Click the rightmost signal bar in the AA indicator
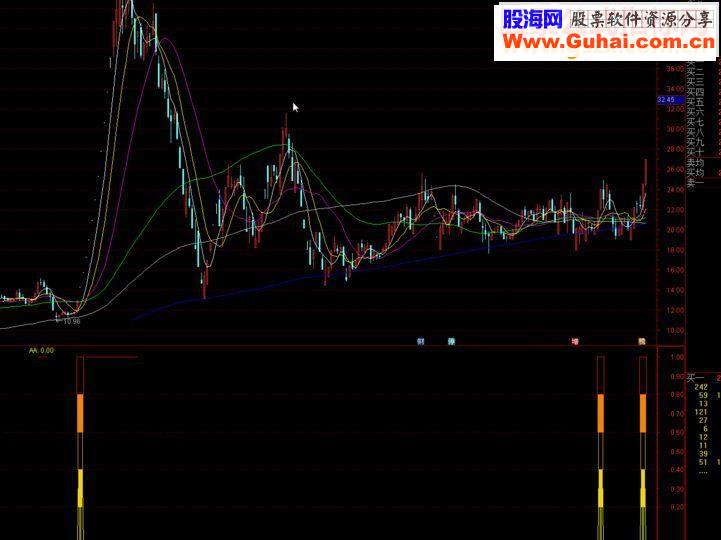 click(x=643, y=448)
